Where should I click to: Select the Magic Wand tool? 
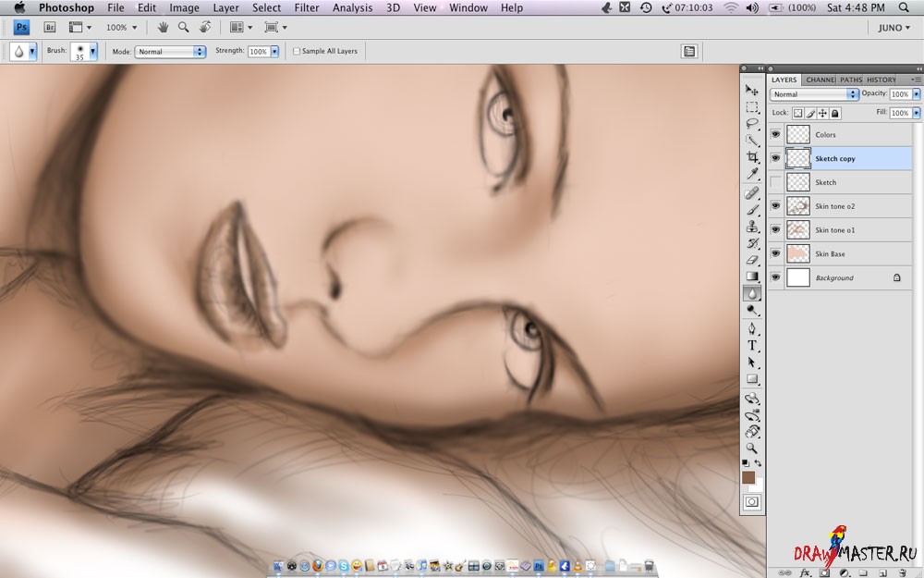point(752,140)
